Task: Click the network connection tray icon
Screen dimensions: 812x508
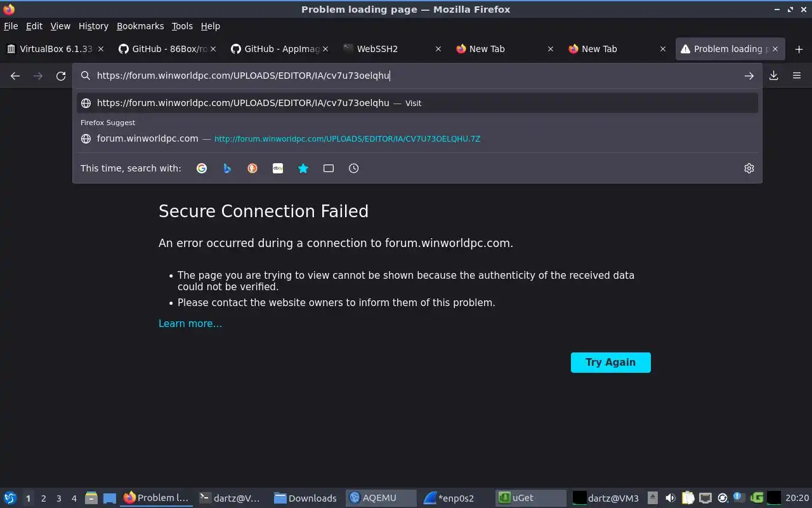Action: pyautogui.click(x=705, y=498)
